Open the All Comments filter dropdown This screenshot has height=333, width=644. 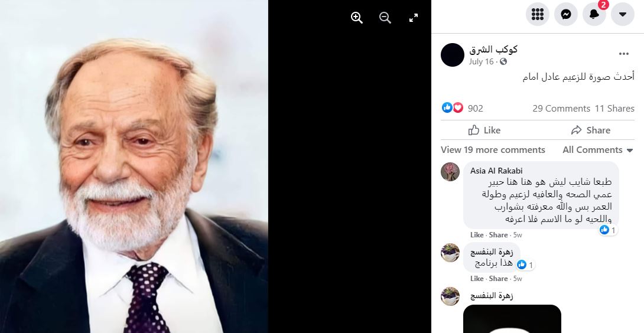click(598, 150)
